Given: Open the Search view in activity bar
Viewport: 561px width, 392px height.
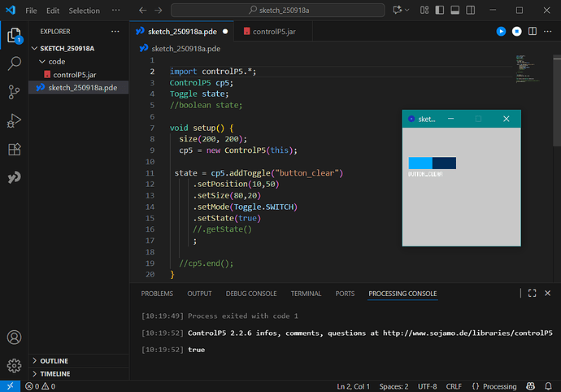Looking at the screenshot, I should point(15,63).
